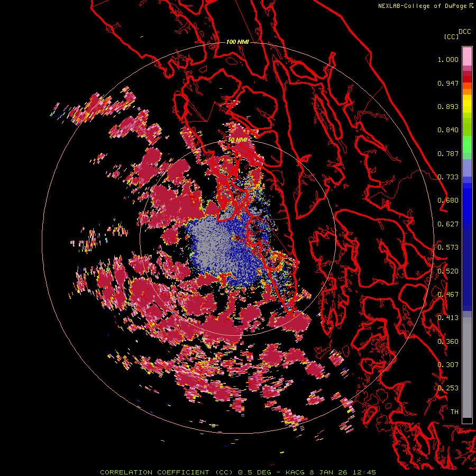
Task: Click the 0.413 scale value
Action: click(x=448, y=318)
